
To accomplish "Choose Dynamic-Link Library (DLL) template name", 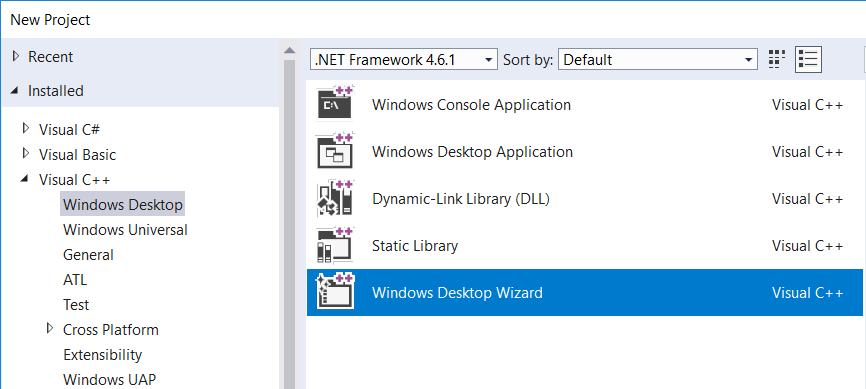I will (461, 198).
